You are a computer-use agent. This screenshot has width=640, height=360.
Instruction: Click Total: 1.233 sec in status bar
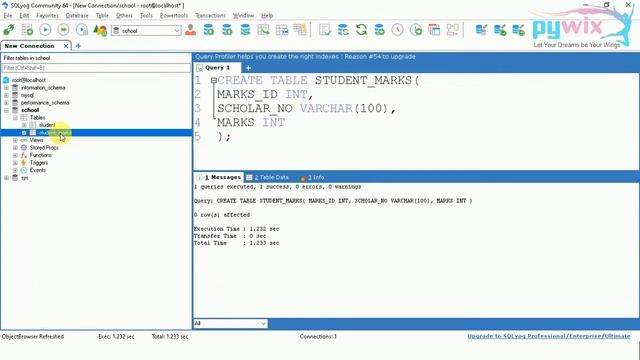170,336
